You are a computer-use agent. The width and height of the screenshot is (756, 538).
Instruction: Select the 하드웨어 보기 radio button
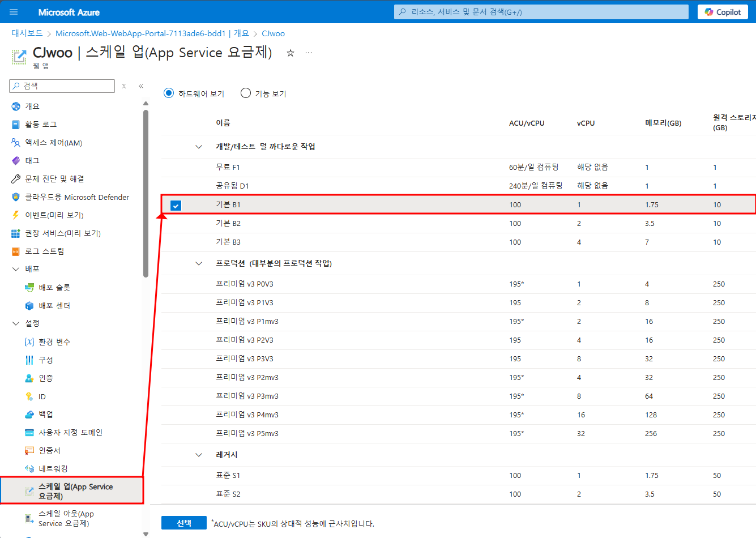pyautogui.click(x=169, y=93)
